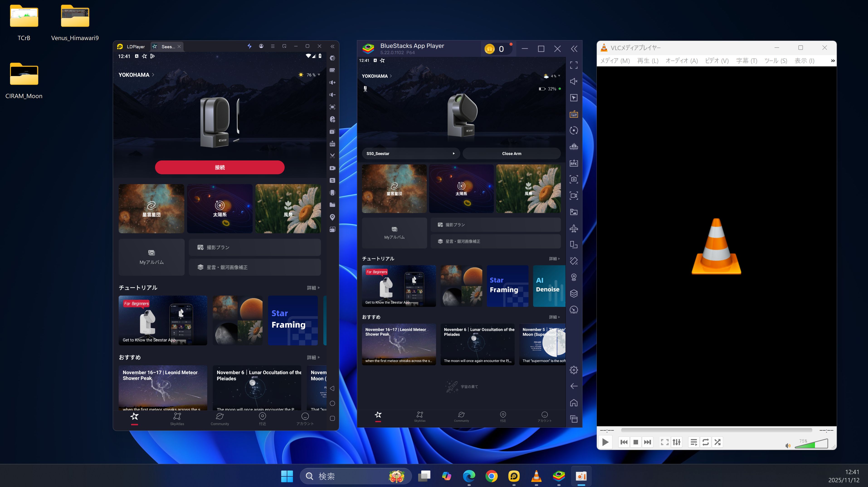868x487 pixels.
Task: Click the red 接続 connect button
Action: (x=220, y=167)
